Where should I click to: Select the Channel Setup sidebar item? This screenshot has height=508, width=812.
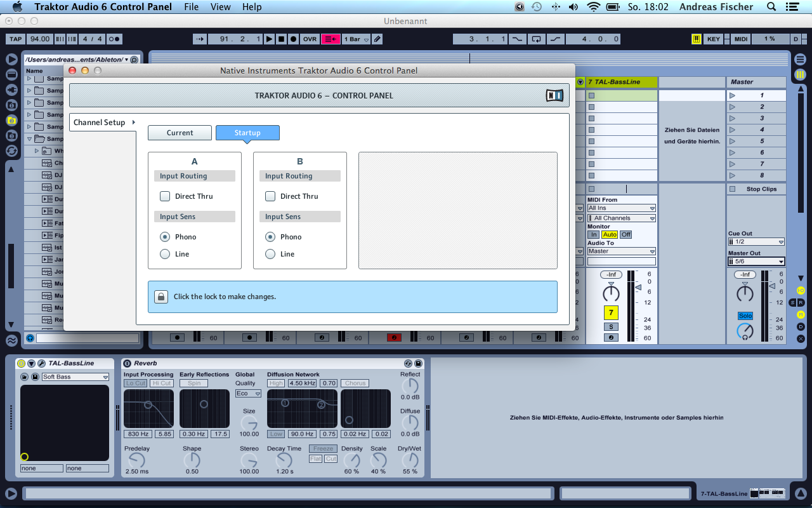pos(103,123)
